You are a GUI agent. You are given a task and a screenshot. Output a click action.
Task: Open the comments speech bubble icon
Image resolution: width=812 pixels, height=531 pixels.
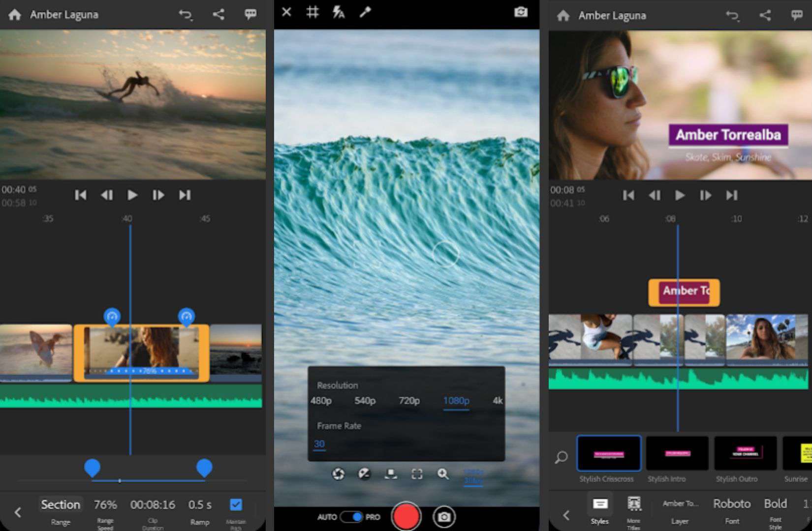click(x=250, y=15)
